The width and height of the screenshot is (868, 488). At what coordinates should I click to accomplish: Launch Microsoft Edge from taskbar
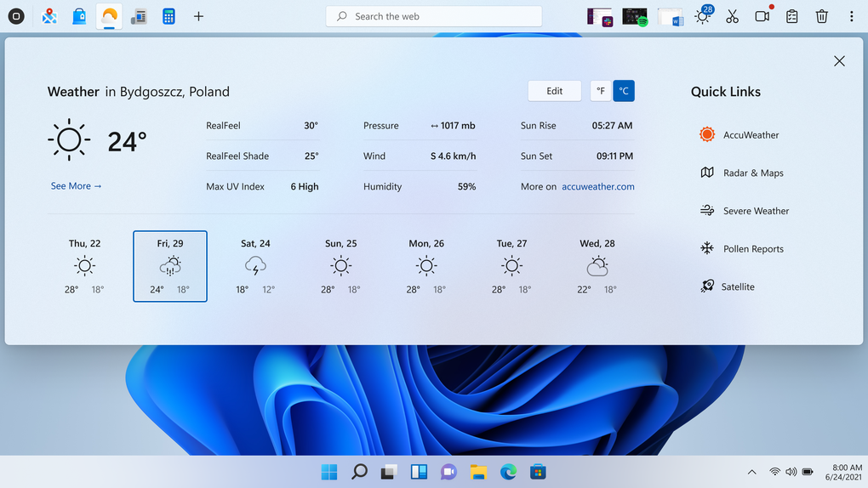(x=508, y=472)
